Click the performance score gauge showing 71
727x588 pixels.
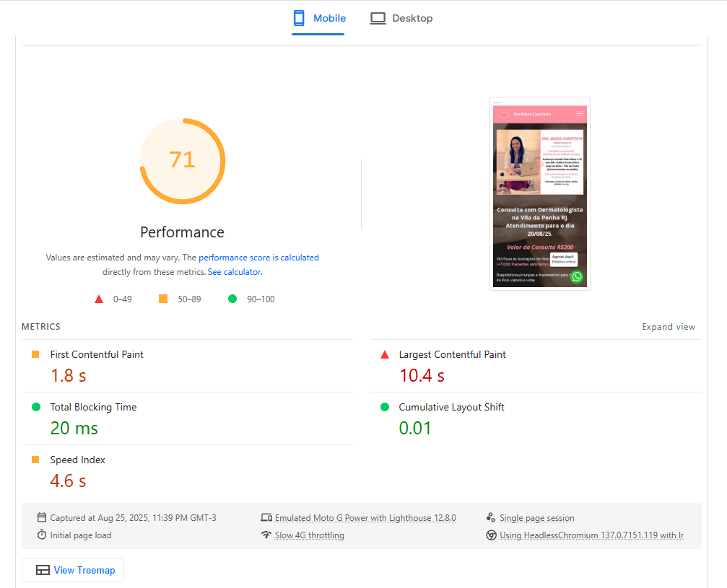(x=182, y=160)
